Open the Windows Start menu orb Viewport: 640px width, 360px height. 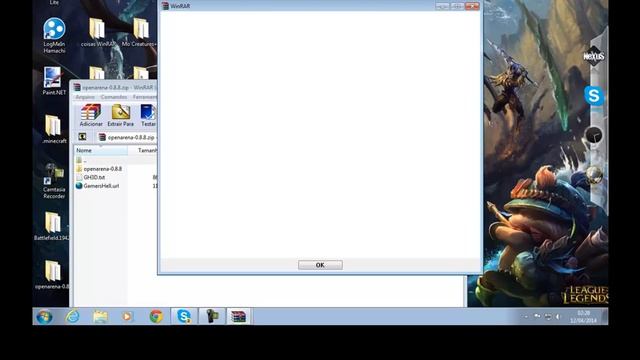click(44, 316)
